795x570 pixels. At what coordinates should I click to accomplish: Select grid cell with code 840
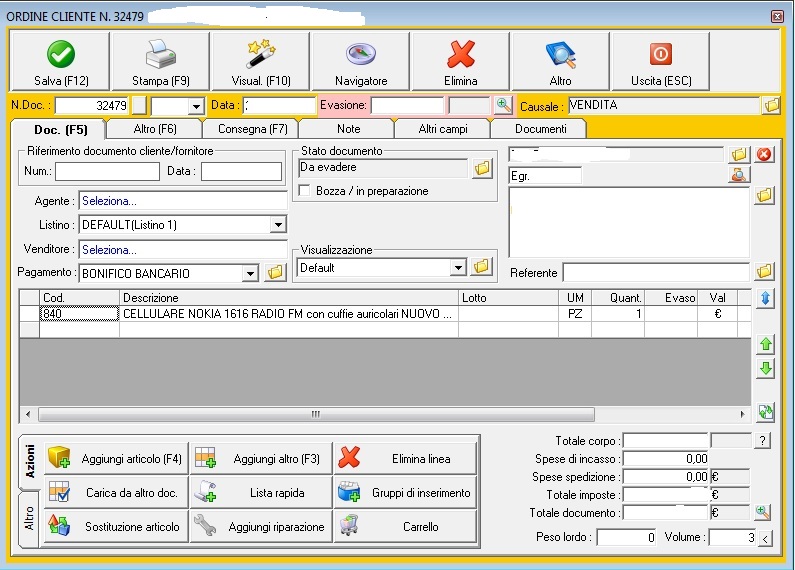coord(79,313)
